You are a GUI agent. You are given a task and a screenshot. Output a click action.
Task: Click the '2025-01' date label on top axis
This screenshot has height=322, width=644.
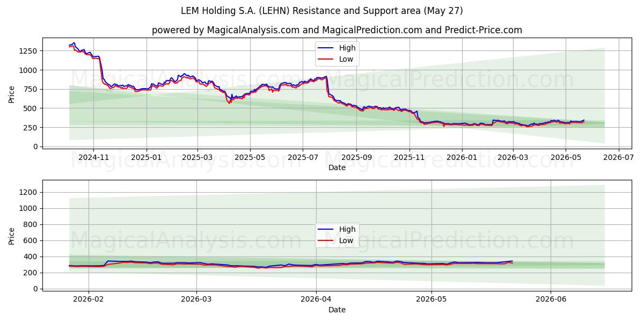[x=147, y=158]
